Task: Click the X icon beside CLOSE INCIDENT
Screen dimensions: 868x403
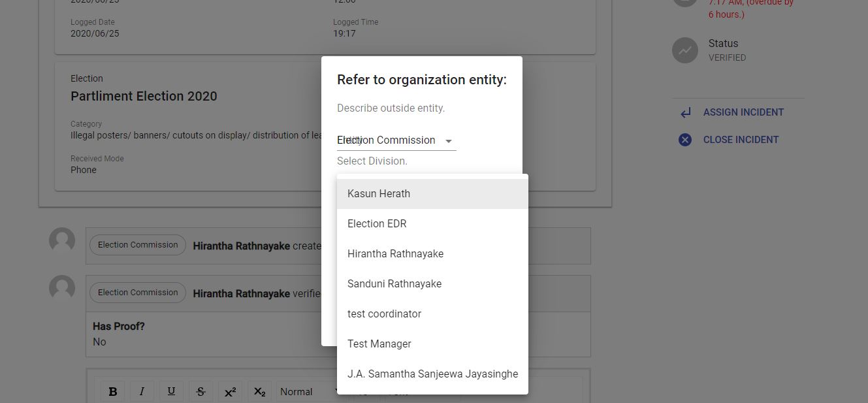Action: (684, 139)
